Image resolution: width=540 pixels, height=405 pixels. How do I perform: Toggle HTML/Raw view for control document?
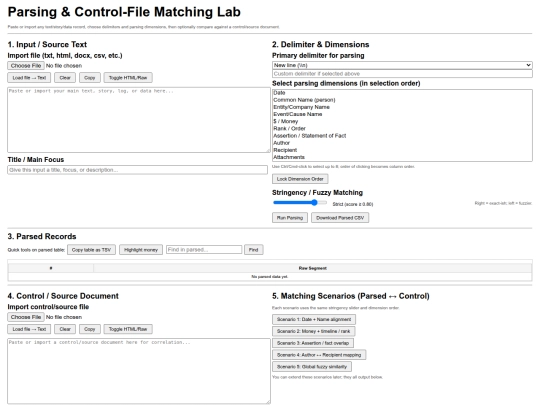(128, 329)
